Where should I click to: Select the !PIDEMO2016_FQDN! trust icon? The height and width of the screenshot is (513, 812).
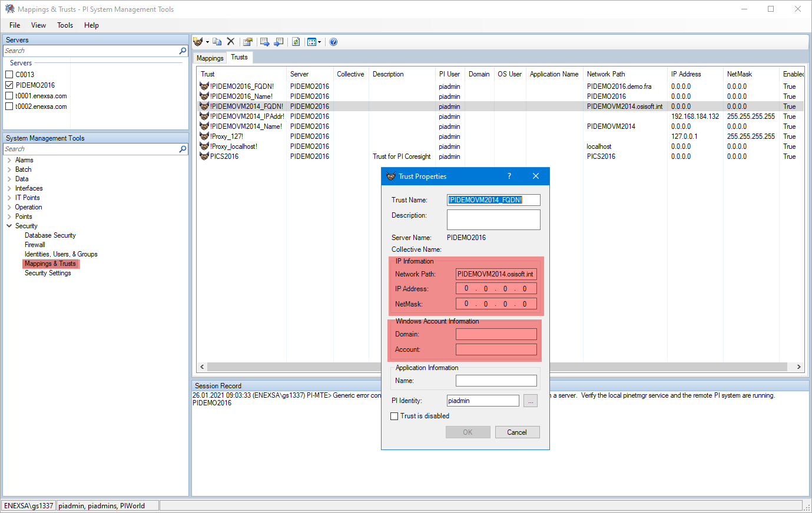coord(204,86)
